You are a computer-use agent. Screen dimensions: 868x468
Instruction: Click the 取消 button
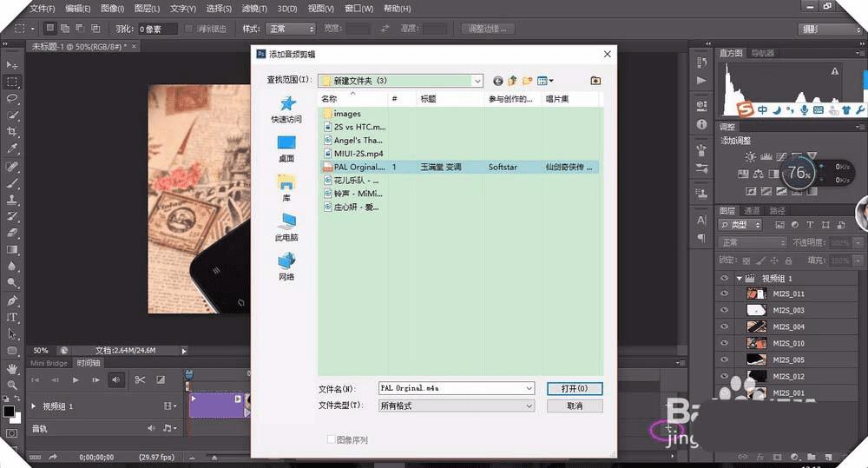point(575,406)
